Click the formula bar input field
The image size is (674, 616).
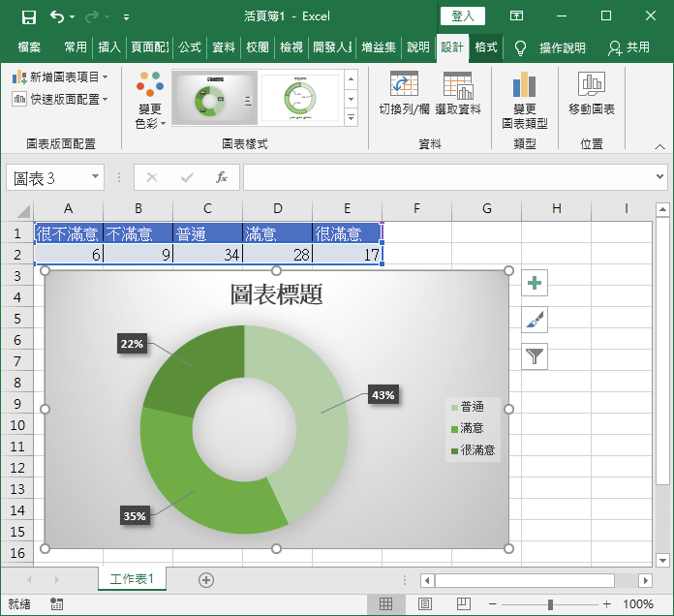pos(447,177)
